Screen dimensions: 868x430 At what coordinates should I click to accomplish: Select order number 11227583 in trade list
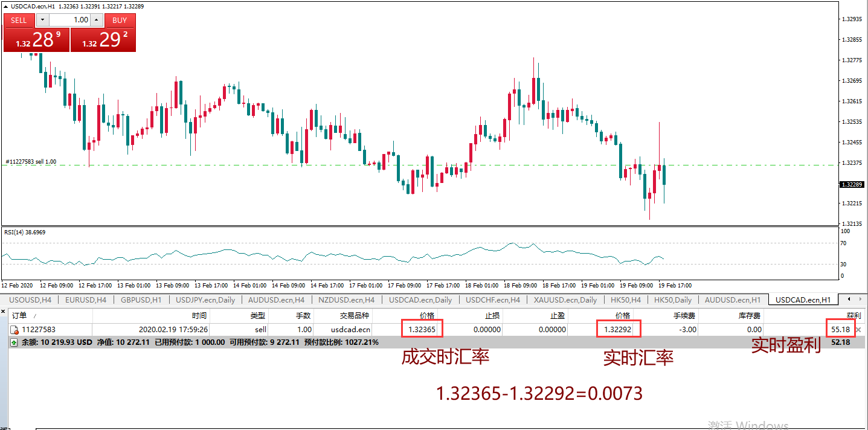[39, 330]
